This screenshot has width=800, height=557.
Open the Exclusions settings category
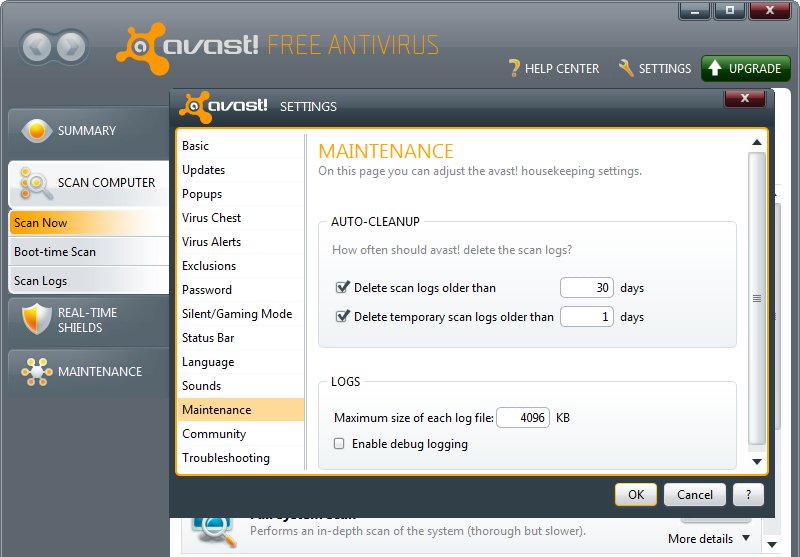[241, 266]
